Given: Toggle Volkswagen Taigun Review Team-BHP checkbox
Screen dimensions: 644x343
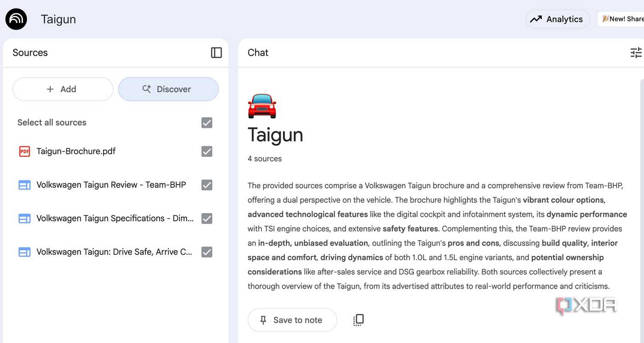Looking at the screenshot, I should click(207, 185).
